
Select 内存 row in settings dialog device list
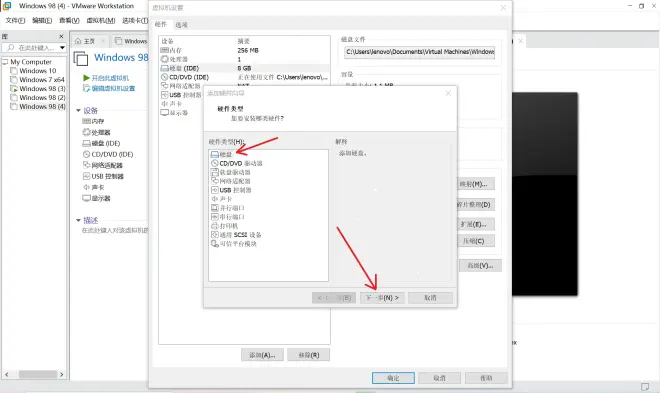(244, 50)
